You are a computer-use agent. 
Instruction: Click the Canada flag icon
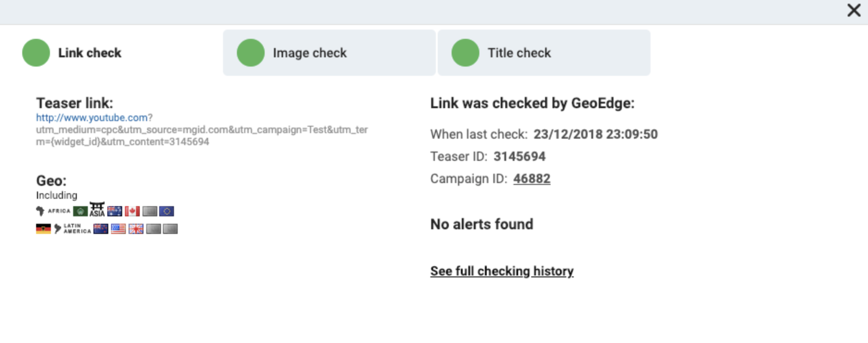(132, 211)
